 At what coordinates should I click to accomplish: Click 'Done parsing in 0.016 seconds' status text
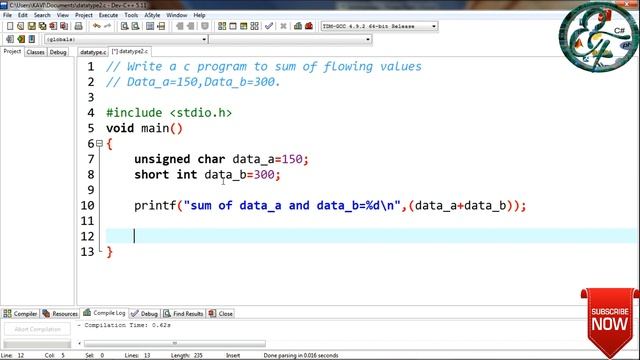[301, 356]
